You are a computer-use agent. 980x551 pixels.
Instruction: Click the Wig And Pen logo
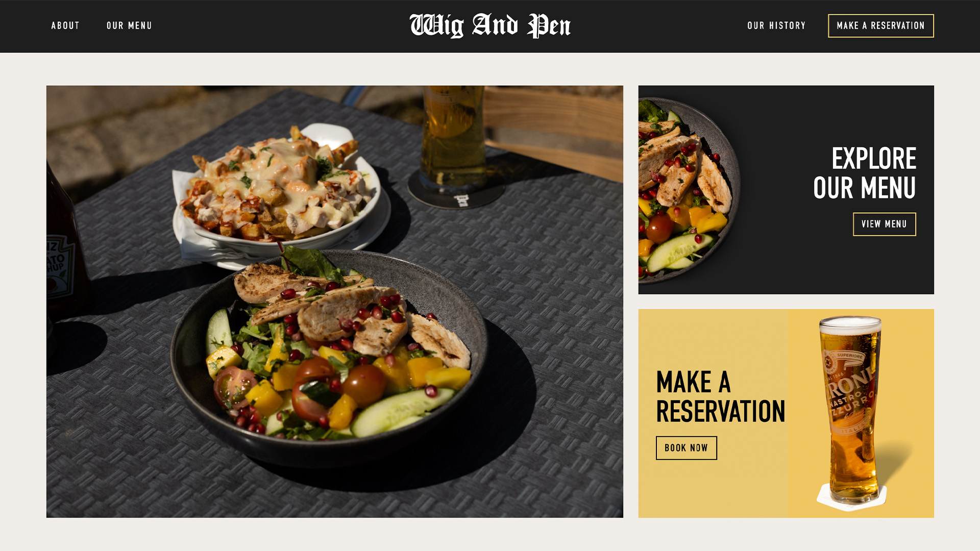(x=490, y=26)
